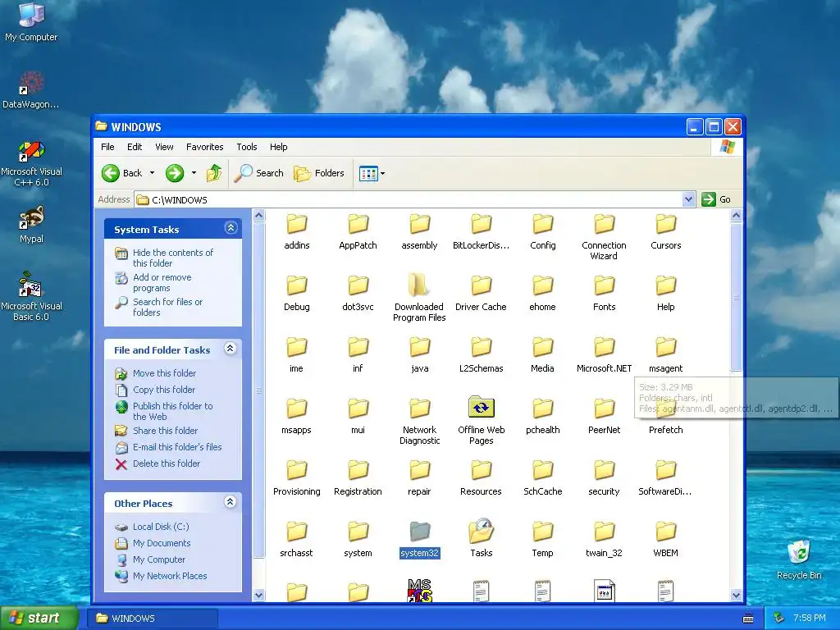Viewport: 840px width, 630px height.
Task: Collapse the System Tasks panel
Action: (x=231, y=228)
